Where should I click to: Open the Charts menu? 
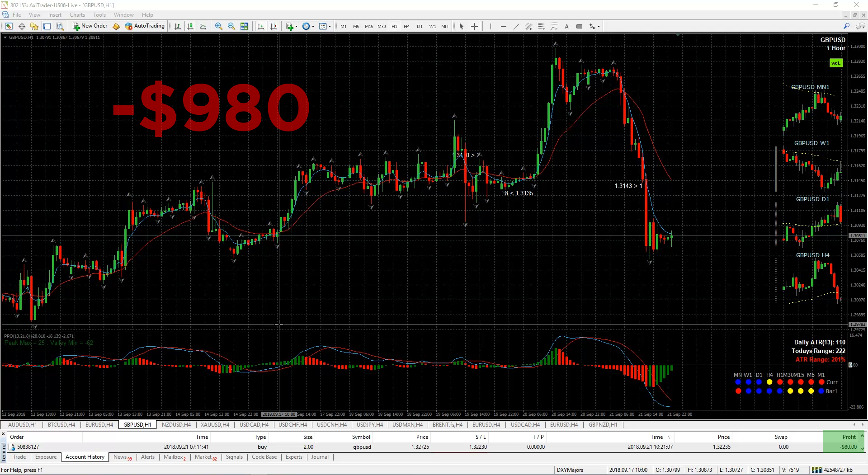[x=77, y=14]
